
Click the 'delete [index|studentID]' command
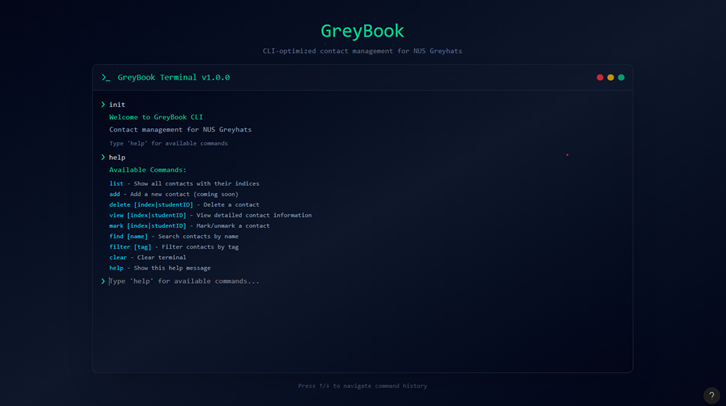[x=151, y=204]
